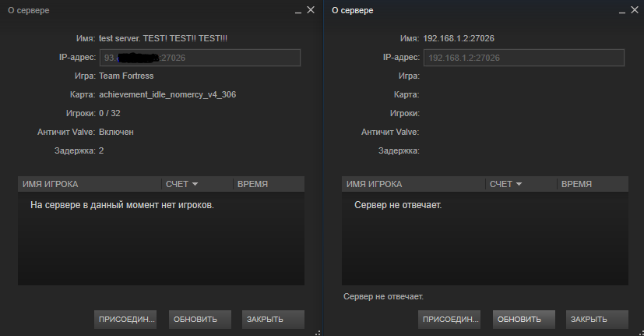Sort right player list by СЧЕТ arrow
Image resolution: width=644 pixels, height=336 pixels.
[x=519, y=184]
